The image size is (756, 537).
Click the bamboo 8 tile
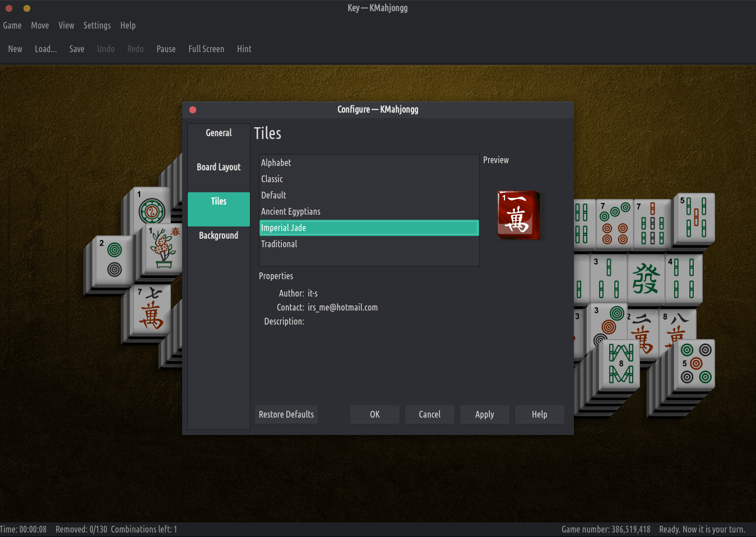point(620,363)
